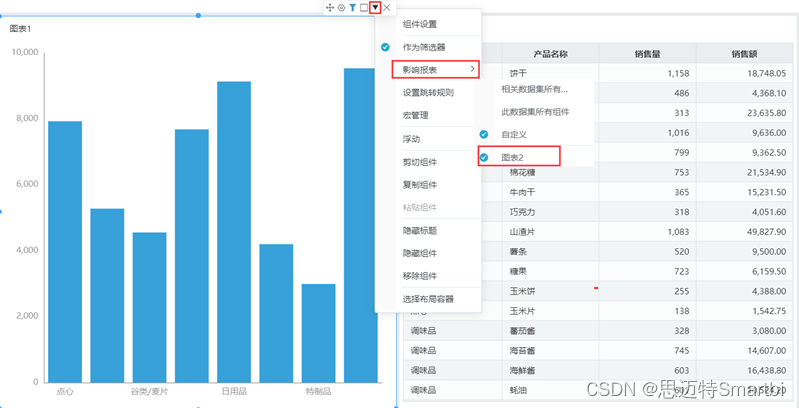Expand the 影响报表 submenu
This screenshot has width=799, height=408.
[436, 69]
